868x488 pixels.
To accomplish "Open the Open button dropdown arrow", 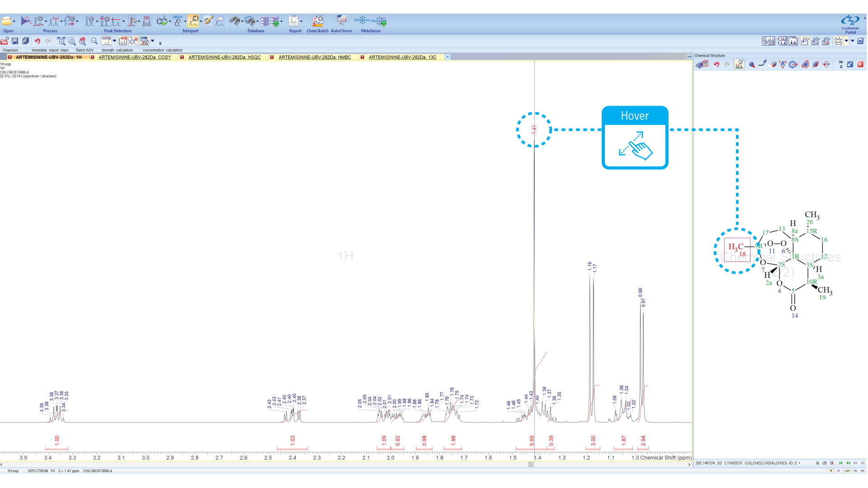I will [15, 20].
